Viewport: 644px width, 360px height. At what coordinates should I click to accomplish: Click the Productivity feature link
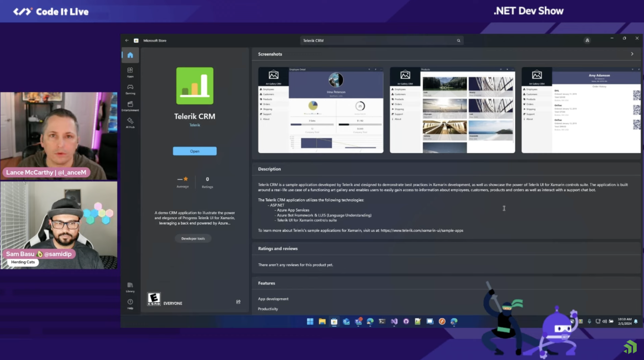[x=268, y=309]
